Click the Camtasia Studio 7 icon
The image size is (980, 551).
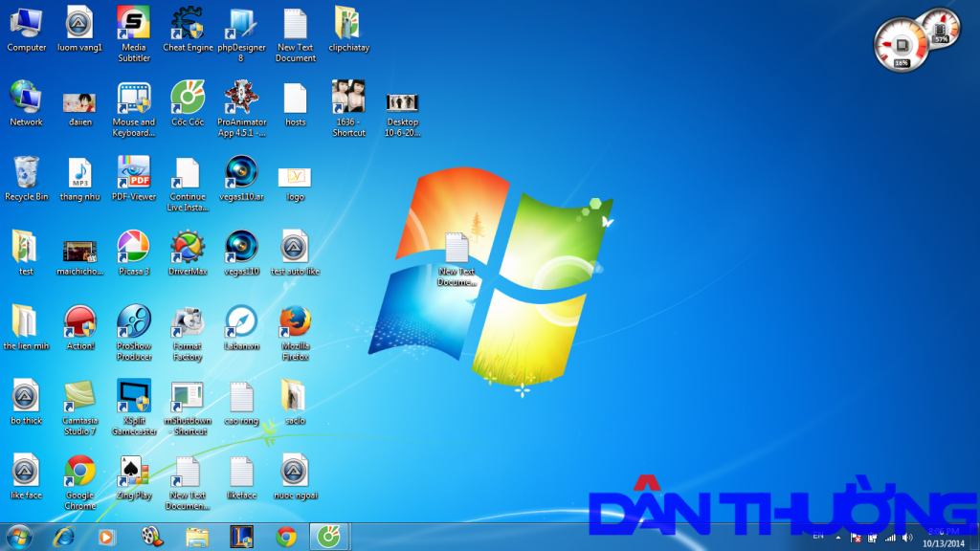tap(79, 396)
